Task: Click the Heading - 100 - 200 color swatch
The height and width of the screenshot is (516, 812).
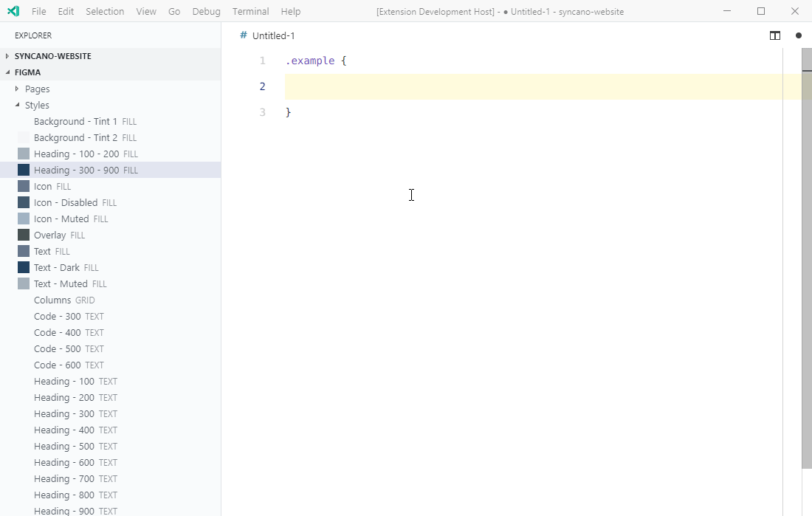Action: (x=23, y=154)
